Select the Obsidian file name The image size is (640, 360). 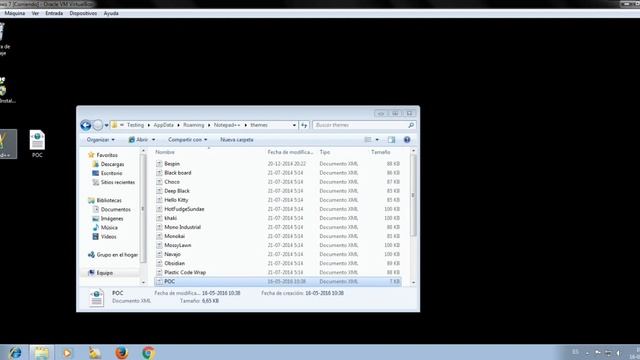point(174,263)
